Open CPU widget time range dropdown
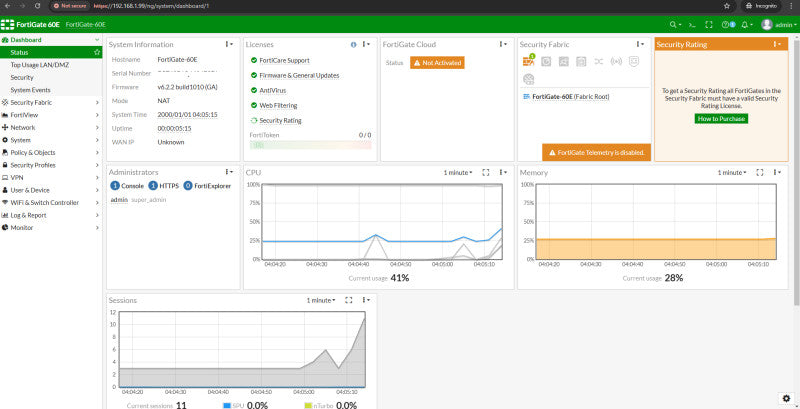This screenshot has height=409, width=800. pyautogui.click(x=458, y=173)
